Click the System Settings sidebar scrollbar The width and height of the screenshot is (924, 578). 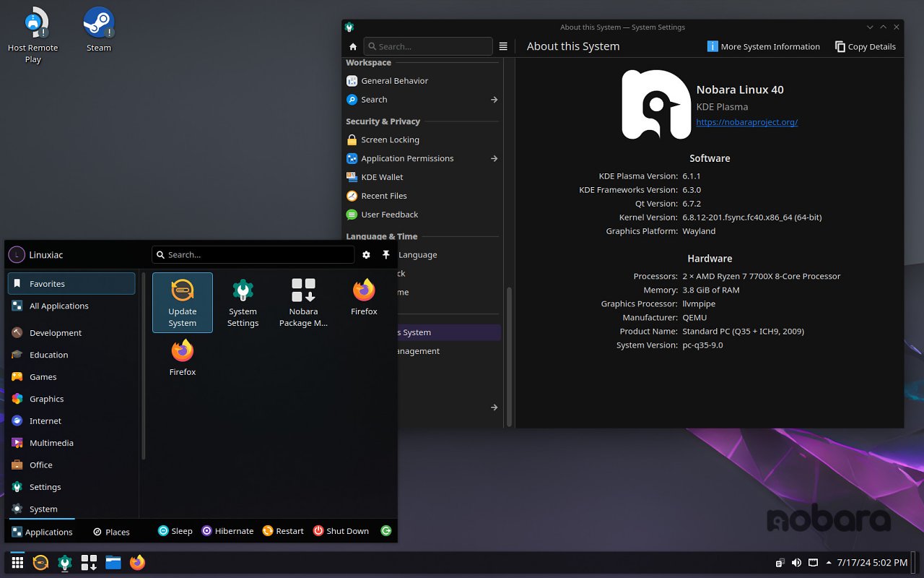tap(510, 356)
